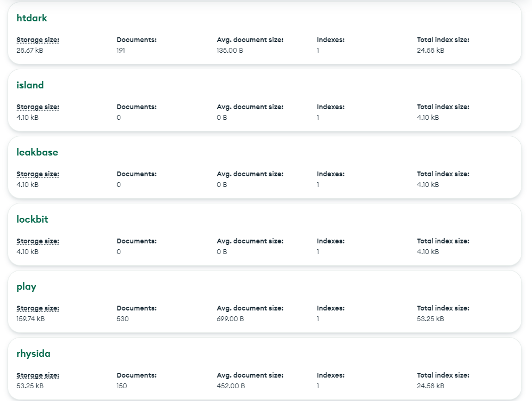The image size is (532, 401).
Task: Click the 135.00 B average document size
Action: point(230,51)
